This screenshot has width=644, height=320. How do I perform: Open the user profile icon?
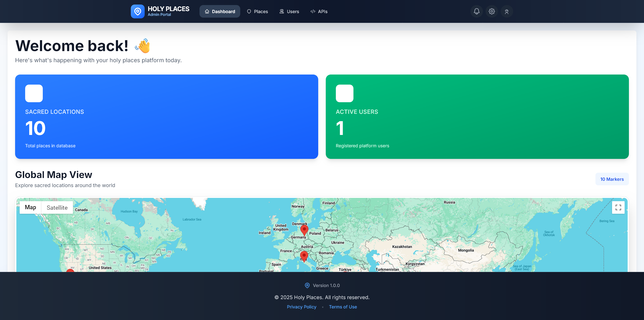[x=507, y=11]
